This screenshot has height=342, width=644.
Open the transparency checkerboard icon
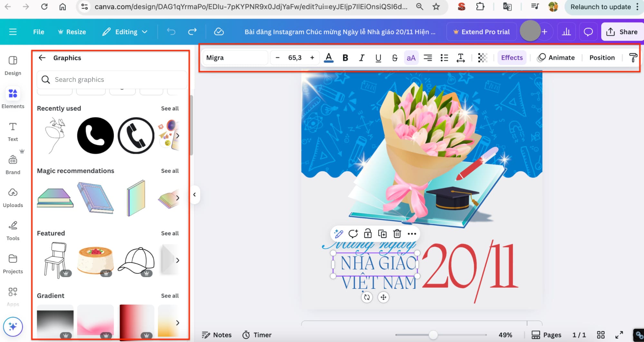[482, 58]
